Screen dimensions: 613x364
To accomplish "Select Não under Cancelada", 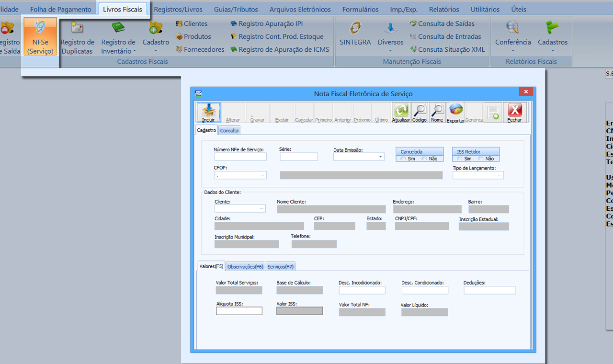I will 425,159.
